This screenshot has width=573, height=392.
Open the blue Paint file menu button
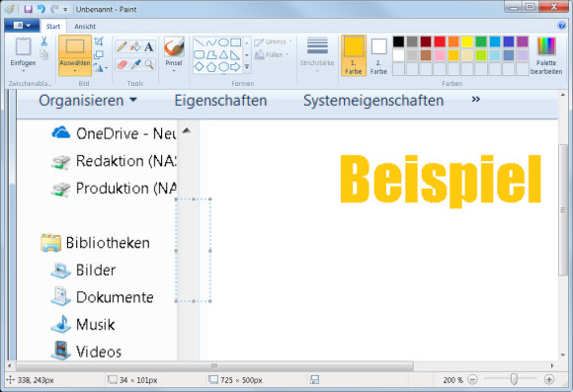coord(22,26)
